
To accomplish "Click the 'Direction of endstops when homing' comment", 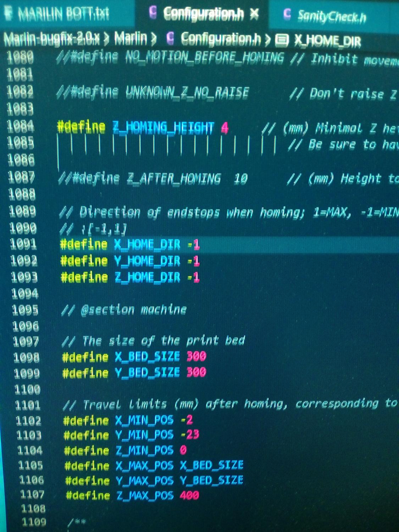I will (229, 212).
